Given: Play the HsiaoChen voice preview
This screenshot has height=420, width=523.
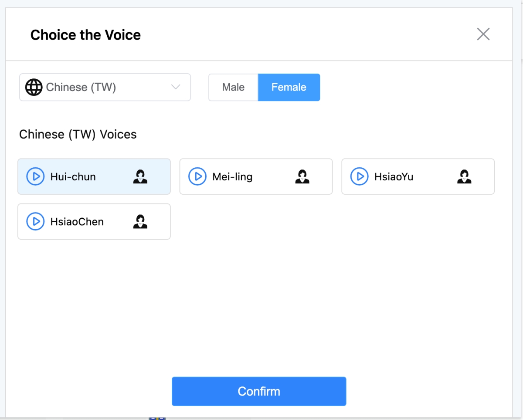Looking at the screenshot, I should [x=35, y=221].
